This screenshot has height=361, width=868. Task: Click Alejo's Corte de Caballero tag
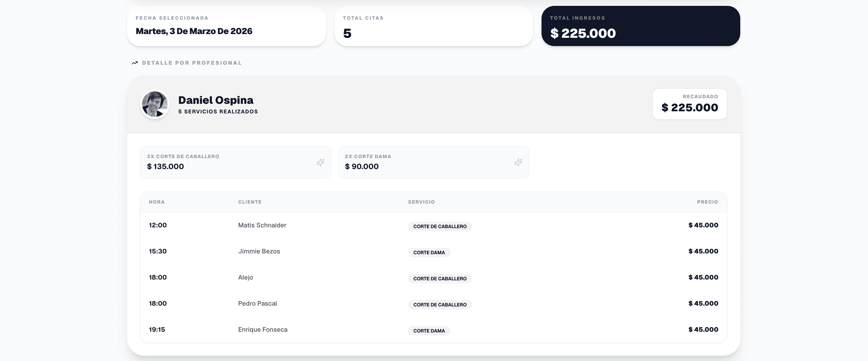click(x=440, y=278)
